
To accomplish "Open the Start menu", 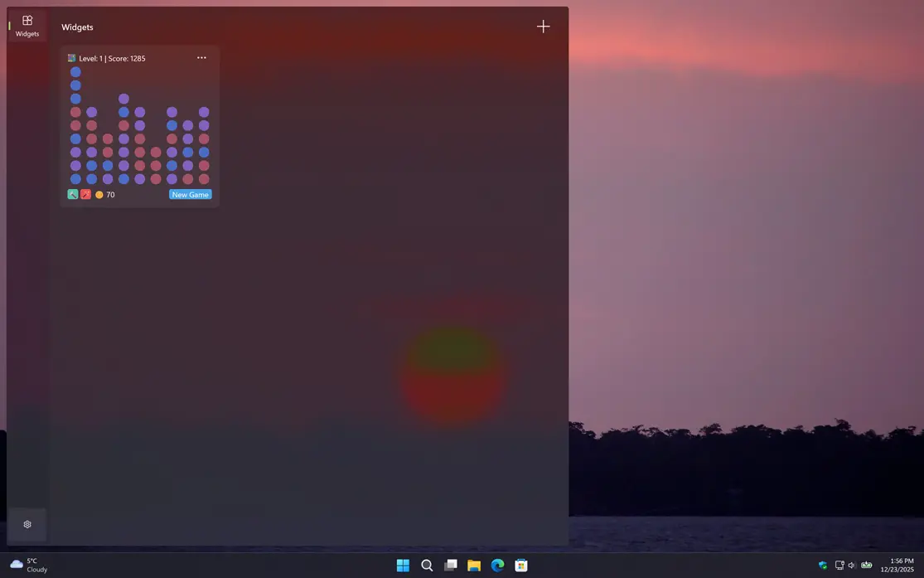I will coord(403,565).
